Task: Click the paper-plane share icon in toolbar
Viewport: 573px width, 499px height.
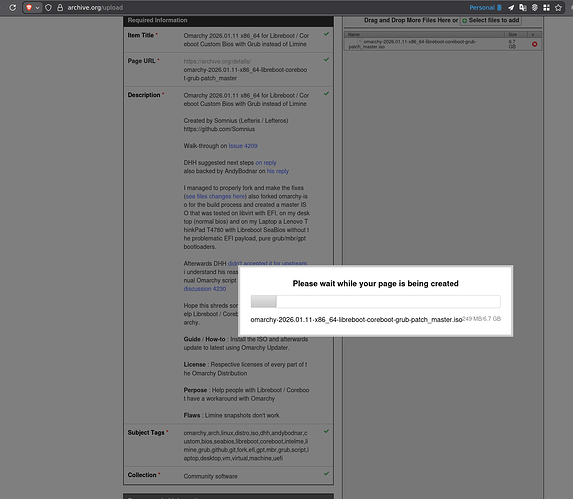Action: coord(511,7)
